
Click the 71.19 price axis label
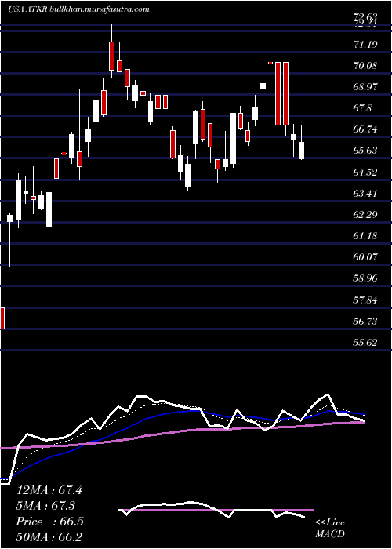click(x=365, y=44)
